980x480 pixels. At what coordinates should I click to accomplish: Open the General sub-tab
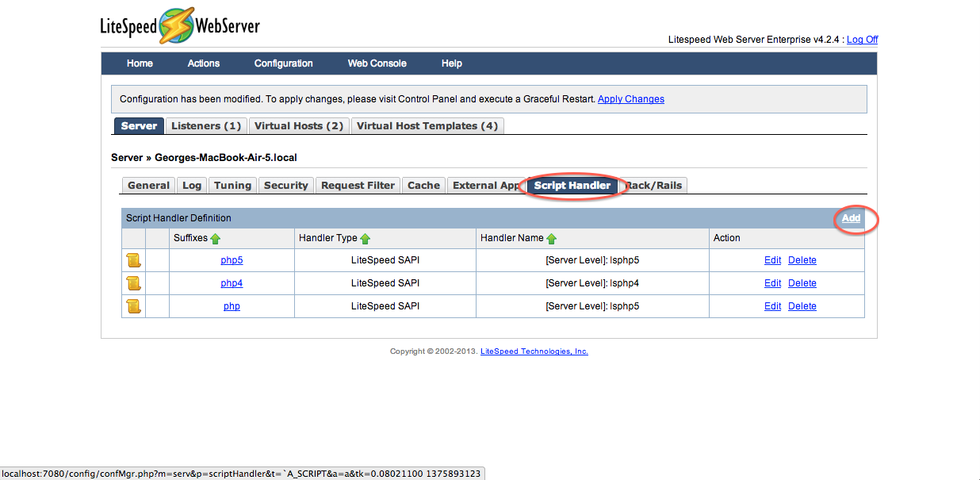149,186
